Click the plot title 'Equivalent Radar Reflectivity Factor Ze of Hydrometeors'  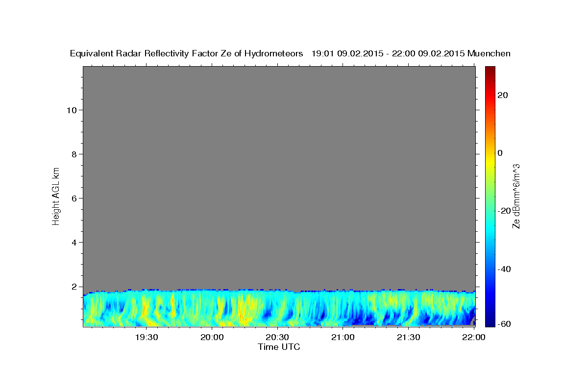tap(187, 54)
